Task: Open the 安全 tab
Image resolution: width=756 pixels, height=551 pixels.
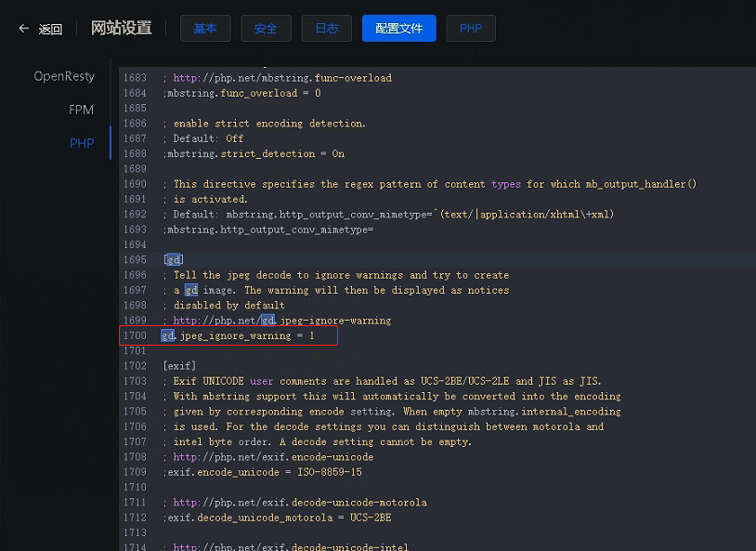Action: pos(266,29)
